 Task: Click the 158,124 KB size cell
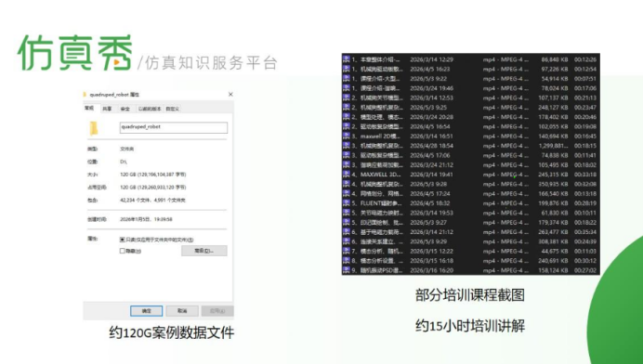(x=553, y=270)
